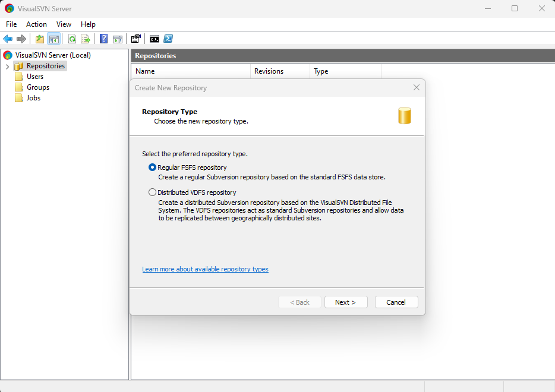This screenshot has height=392, width=555.
Task: Select the Jobs node in tree
Action: (x=33, y=98)
